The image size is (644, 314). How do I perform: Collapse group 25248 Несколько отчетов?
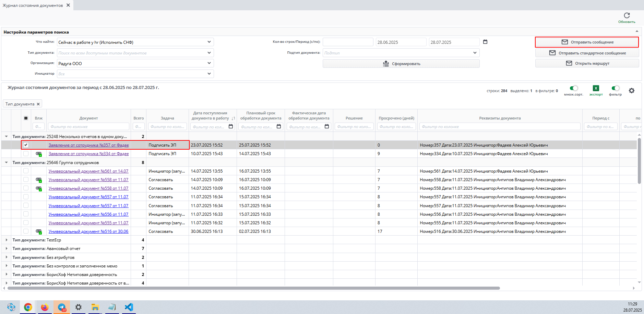7,136
